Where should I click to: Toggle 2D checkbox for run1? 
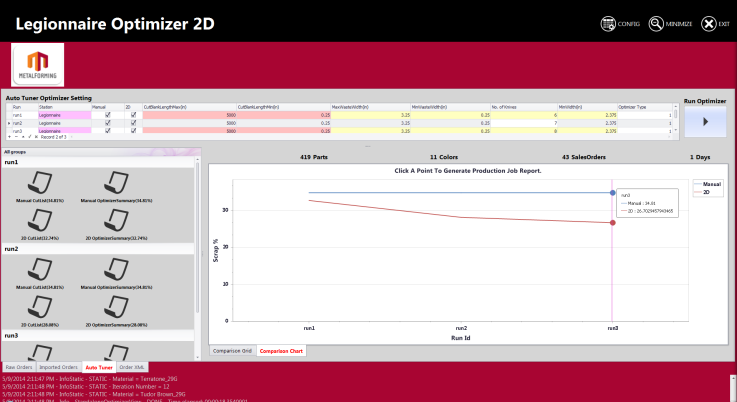(x=133, y=115)
